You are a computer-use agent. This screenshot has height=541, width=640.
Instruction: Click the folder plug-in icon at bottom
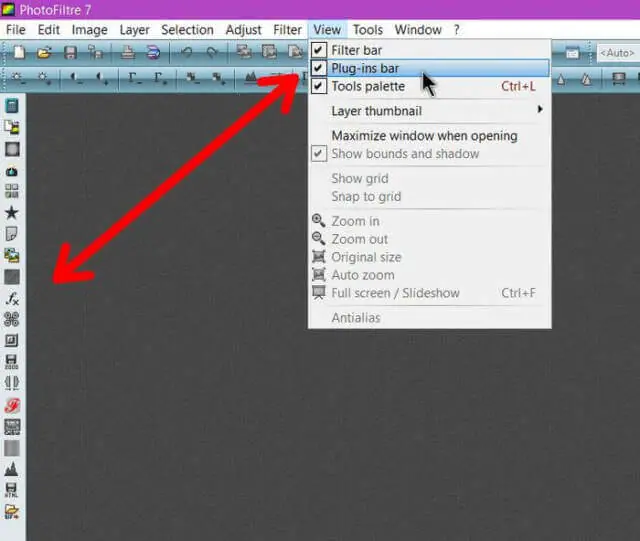12,512
